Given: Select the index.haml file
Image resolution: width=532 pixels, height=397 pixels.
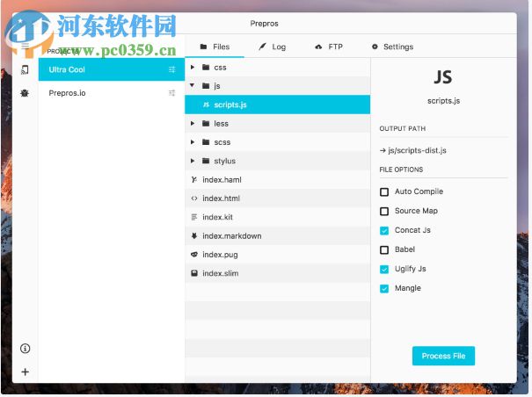Looking at the screenshot, I should click(278, 180).
